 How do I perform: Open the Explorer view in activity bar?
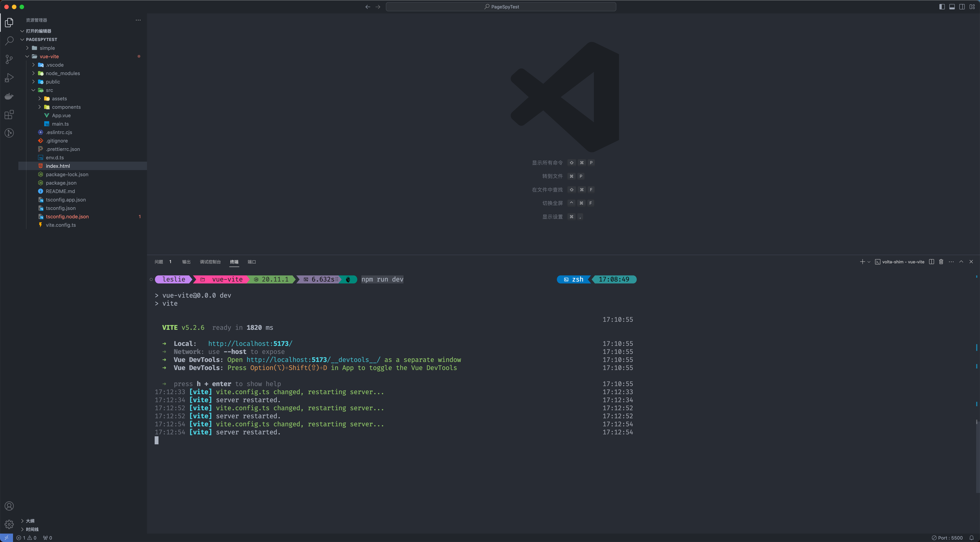click(9, 23)
